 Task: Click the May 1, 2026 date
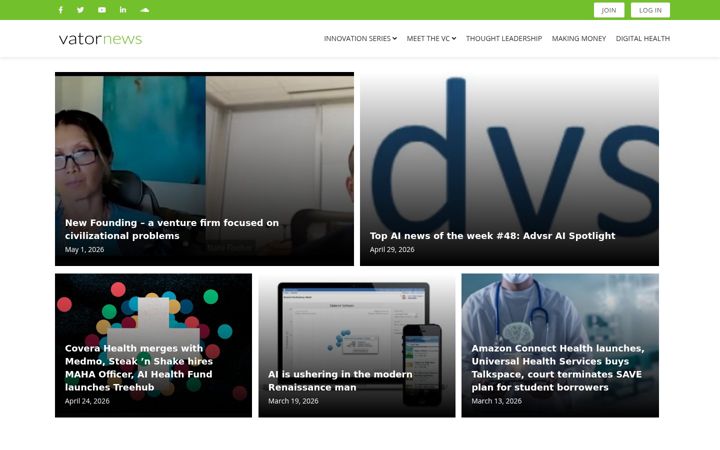(84, 249)
